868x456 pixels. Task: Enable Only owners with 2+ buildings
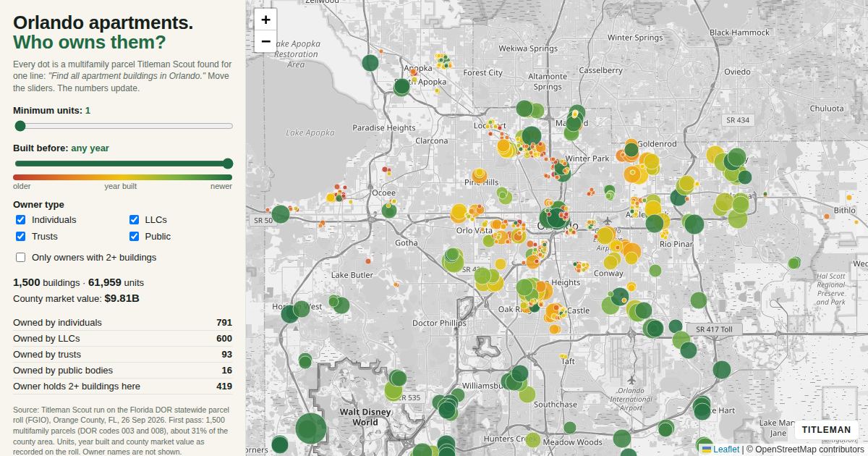[20, 258]
